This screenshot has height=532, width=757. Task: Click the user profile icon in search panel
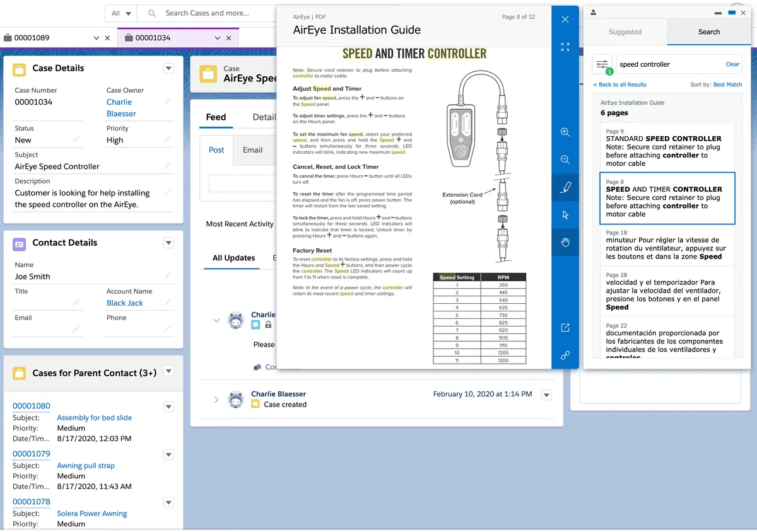[594, 12]
